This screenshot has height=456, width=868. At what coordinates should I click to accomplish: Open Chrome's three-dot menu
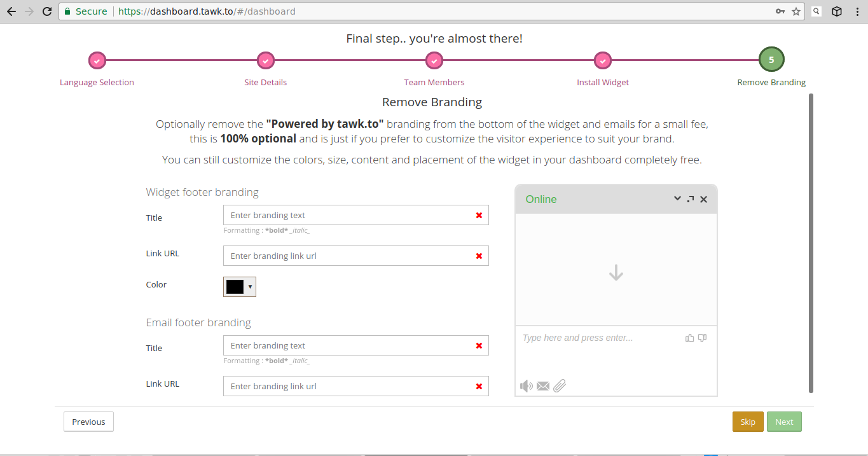tap(856, 11)
